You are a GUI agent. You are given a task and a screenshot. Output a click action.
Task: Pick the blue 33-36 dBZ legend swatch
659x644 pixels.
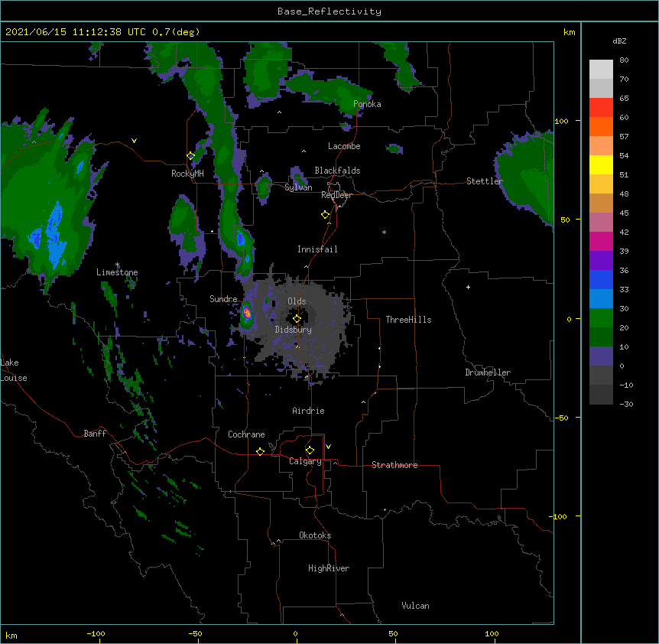point(601,279)
